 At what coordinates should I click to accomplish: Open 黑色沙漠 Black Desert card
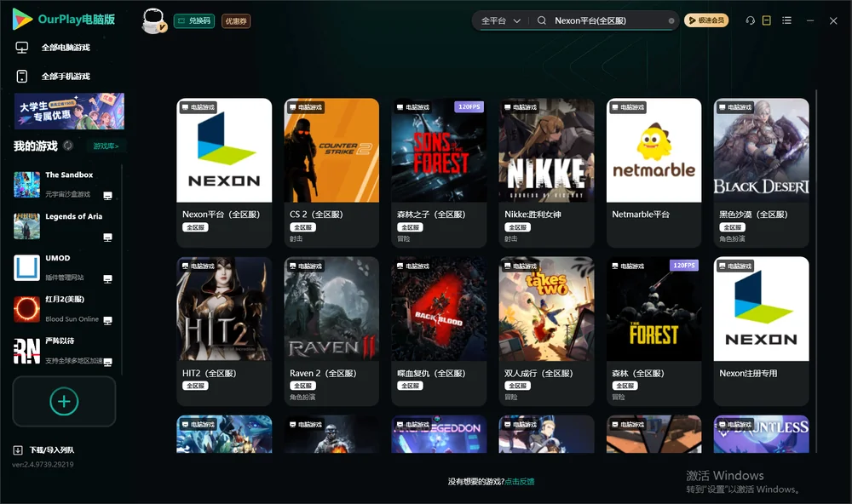[x=761, y=173]
